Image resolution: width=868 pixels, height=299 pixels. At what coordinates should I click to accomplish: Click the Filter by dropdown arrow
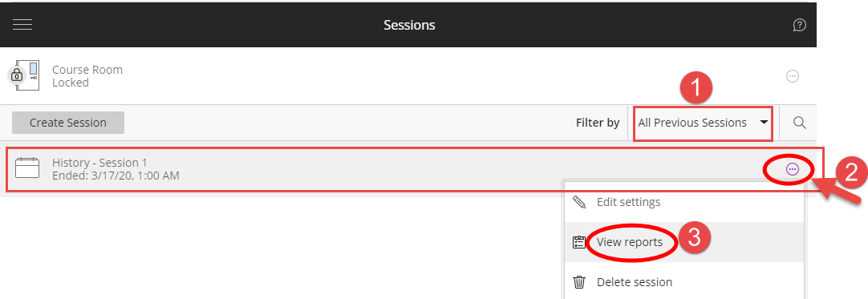(764, 123)
